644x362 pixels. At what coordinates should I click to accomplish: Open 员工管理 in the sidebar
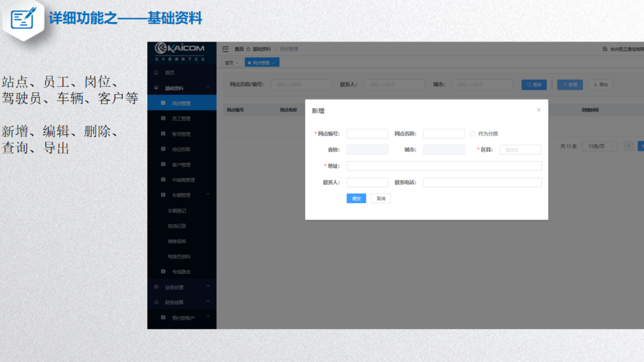(181, 119)
